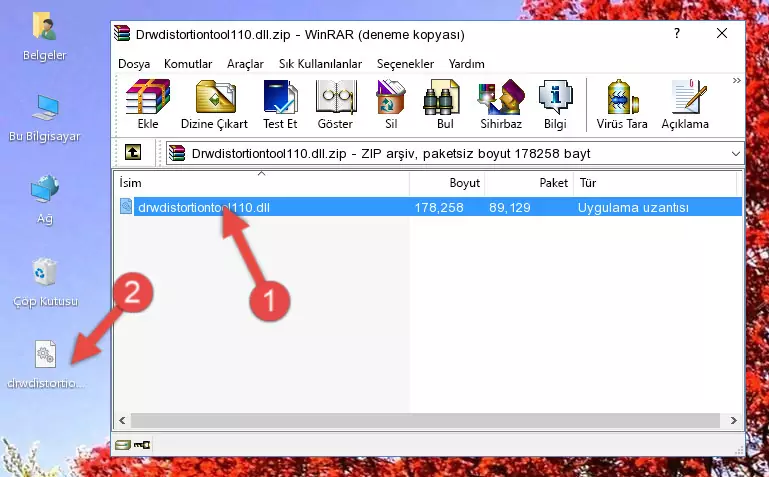Click the 178,258 size cell
769x477 pixels.
pos(439,207)
